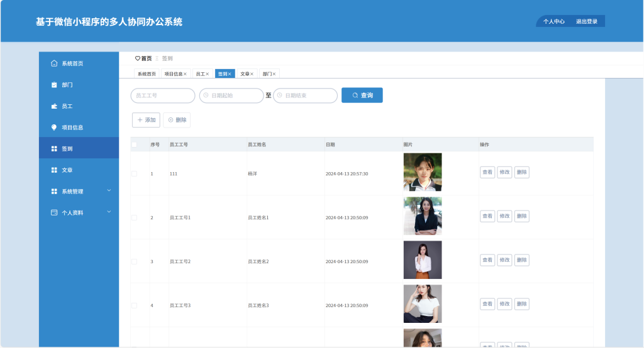Screen dimensions: 644x348
Task: Focus the 员工工号 search input
Action: tap(163, 95)
